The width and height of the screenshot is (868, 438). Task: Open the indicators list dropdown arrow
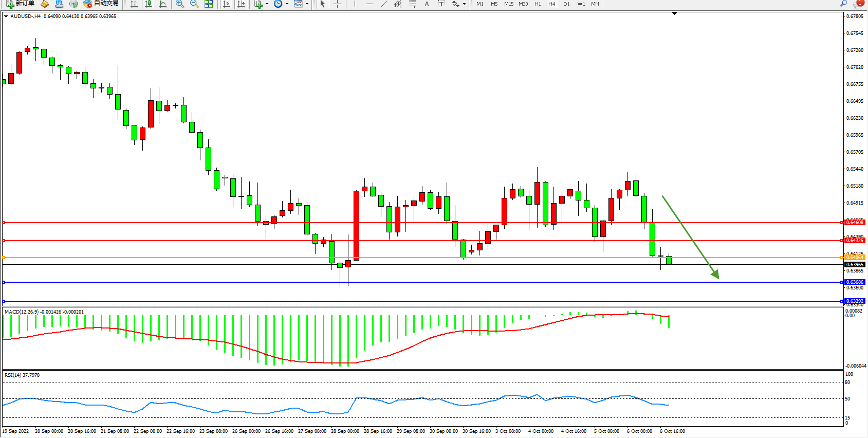point(267,4)
